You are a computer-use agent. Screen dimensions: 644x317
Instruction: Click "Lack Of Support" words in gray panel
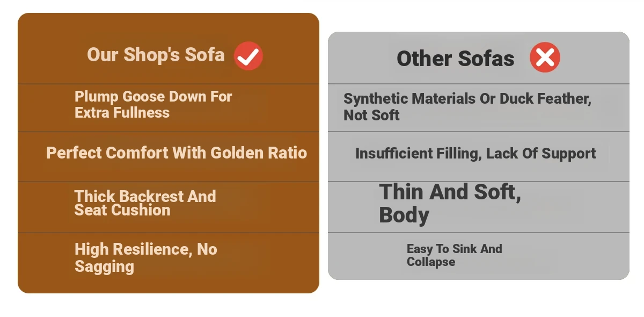coord(541,153)
